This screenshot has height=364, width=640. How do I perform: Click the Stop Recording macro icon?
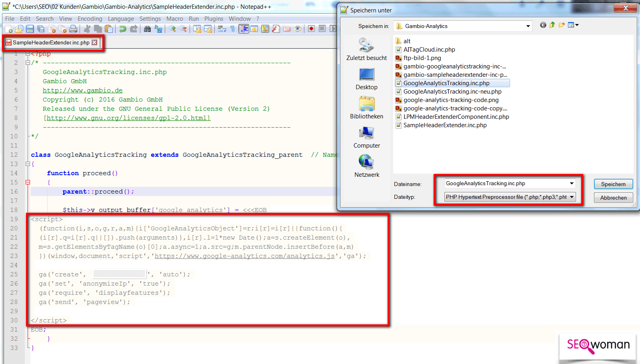[322, 29]
